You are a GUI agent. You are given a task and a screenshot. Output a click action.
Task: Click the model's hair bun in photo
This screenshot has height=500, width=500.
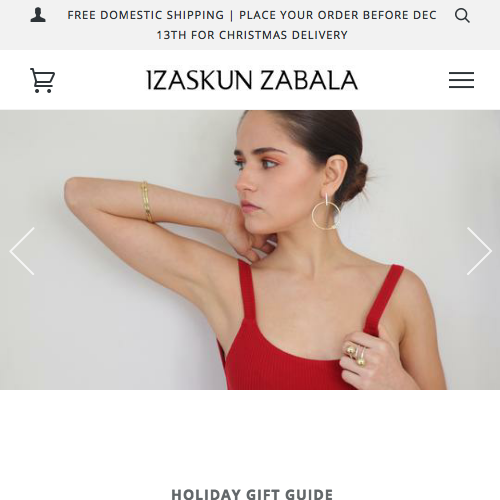point(357,182)
